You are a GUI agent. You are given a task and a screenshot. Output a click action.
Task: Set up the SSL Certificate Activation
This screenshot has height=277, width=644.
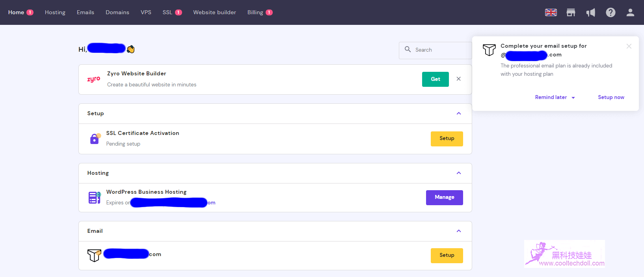tap(447, 139)
